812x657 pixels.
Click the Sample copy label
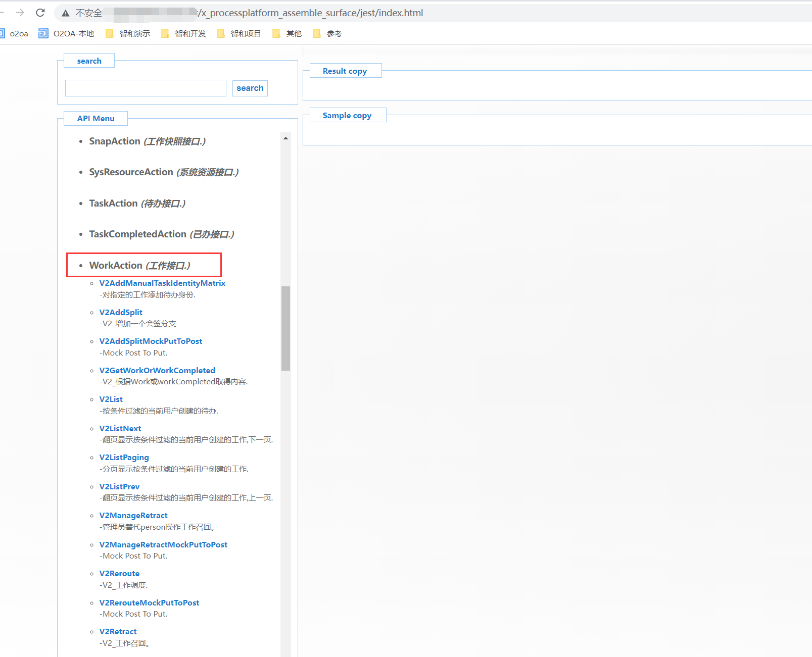point(347,116)
